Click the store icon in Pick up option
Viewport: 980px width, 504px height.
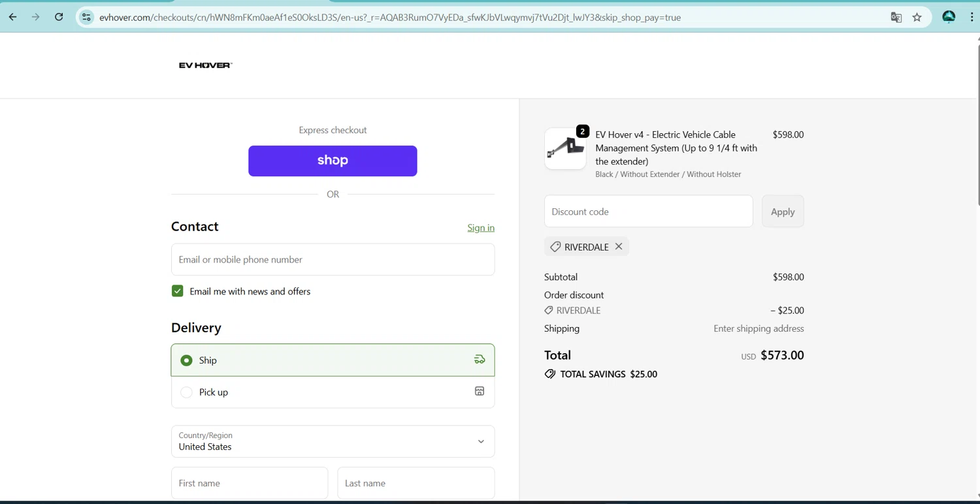click(x=480, y=392)
